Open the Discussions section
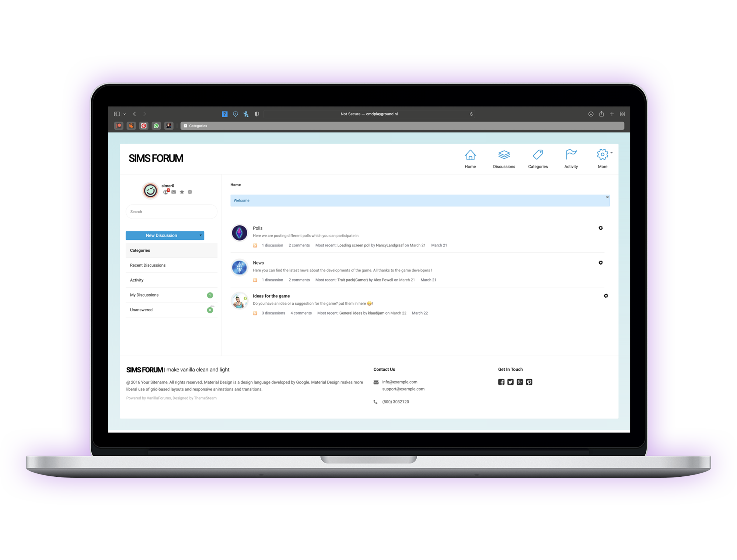The height and width of the screenshot is (560, 737). (504, 159)
